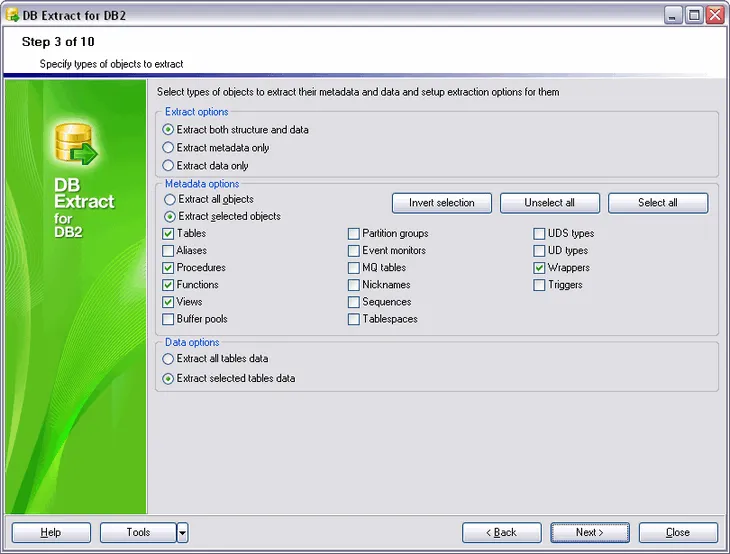730x554 pixels.
Task: Go to previous step with Back
Action: point(502,533)
